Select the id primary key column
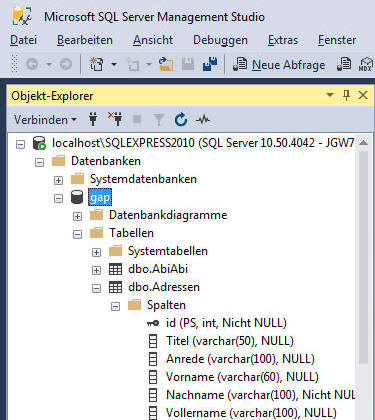Screen dimensions: 375x420 (226, 323)
